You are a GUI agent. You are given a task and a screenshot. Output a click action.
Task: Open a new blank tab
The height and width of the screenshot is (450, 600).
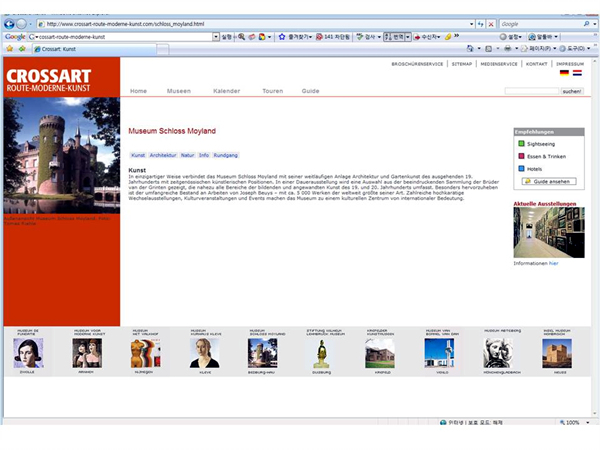(163, 49)
